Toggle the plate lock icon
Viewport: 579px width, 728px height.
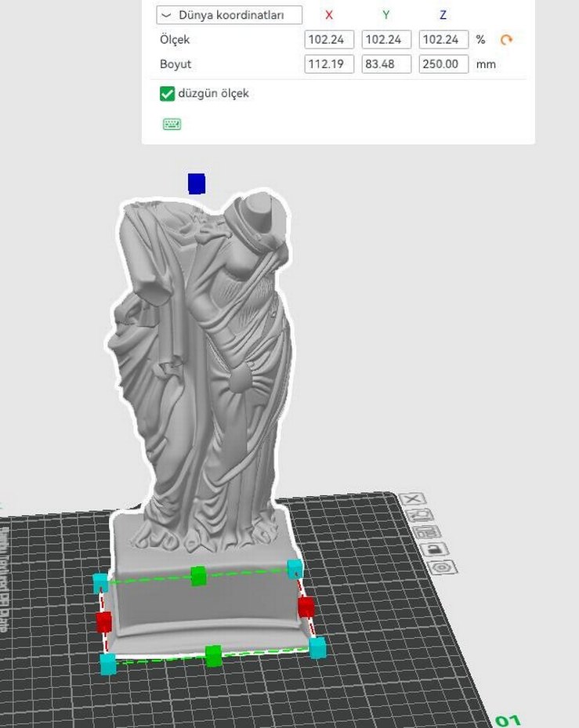[434, 549]
